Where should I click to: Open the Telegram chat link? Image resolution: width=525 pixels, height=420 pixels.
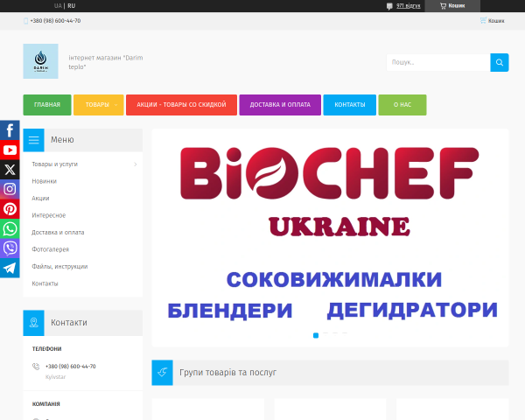(x=10, y=268)
